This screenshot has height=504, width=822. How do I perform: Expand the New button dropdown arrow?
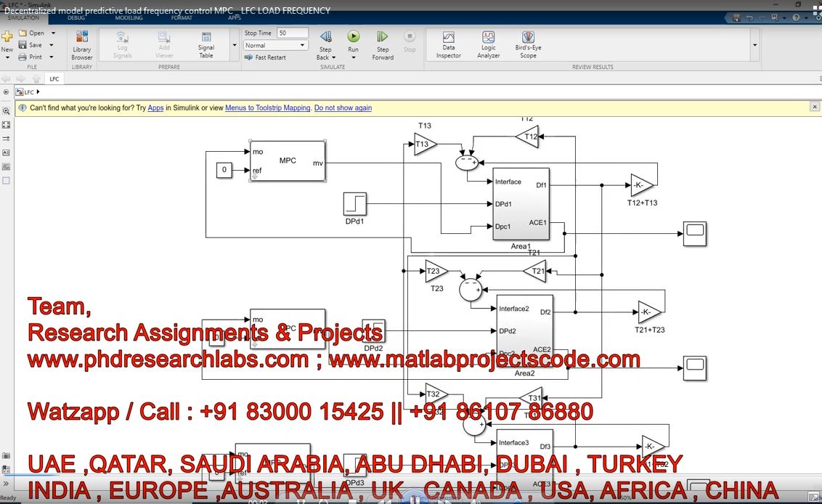click(x=7, y=57)
